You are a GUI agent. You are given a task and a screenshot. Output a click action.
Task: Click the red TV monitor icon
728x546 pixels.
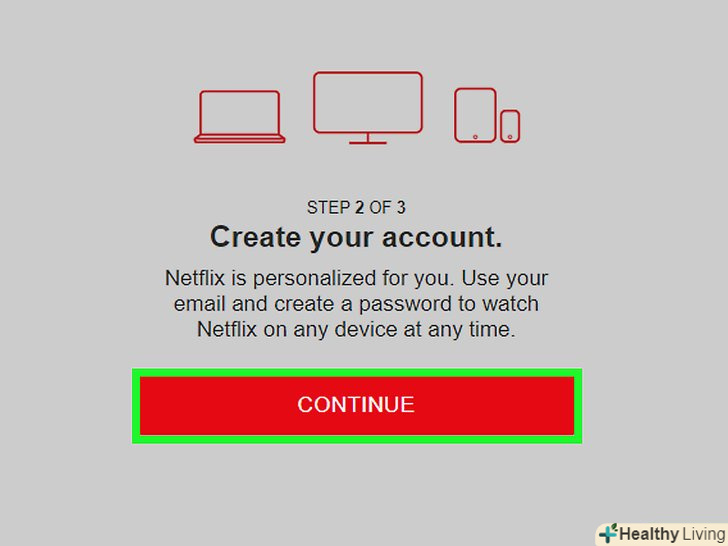pos(368,108)
